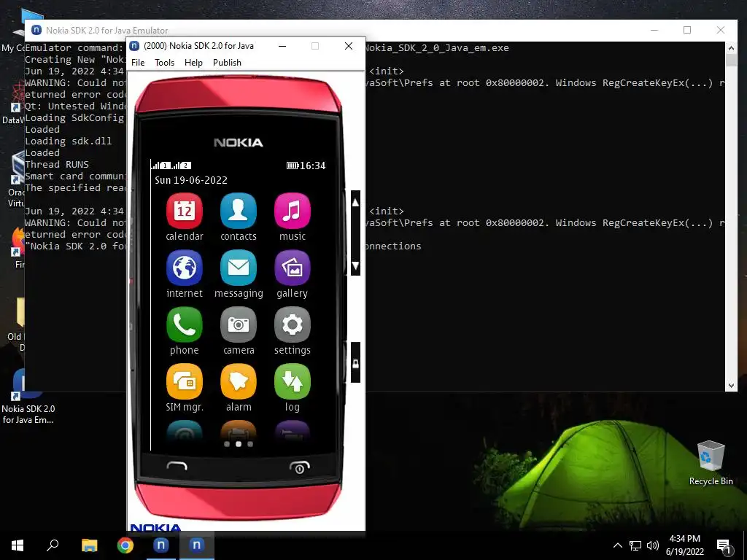Click the "Loading sdk.dll" console line

pyautogui.click(x=68, y=141)
